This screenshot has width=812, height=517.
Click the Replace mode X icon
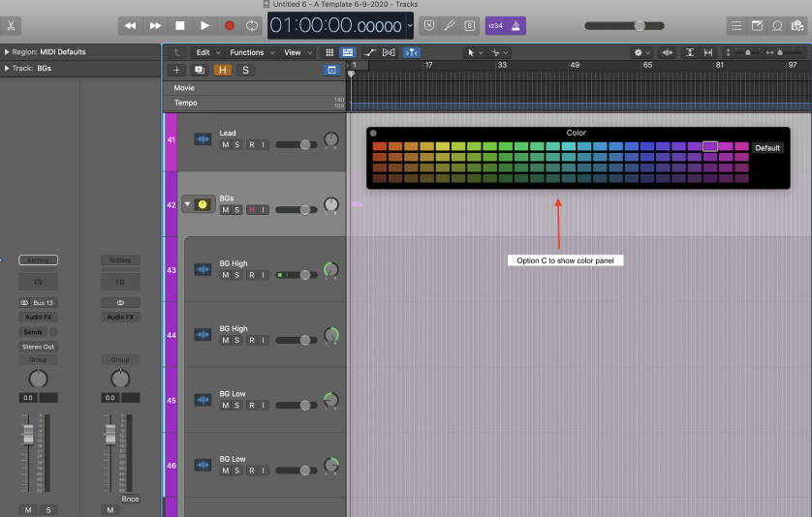click(x=429, y=25)
